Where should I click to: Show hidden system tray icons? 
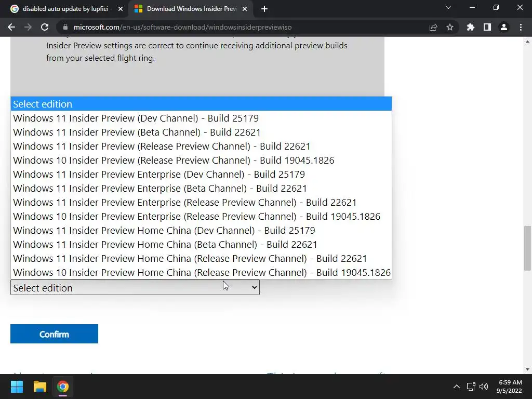point(457,387)
